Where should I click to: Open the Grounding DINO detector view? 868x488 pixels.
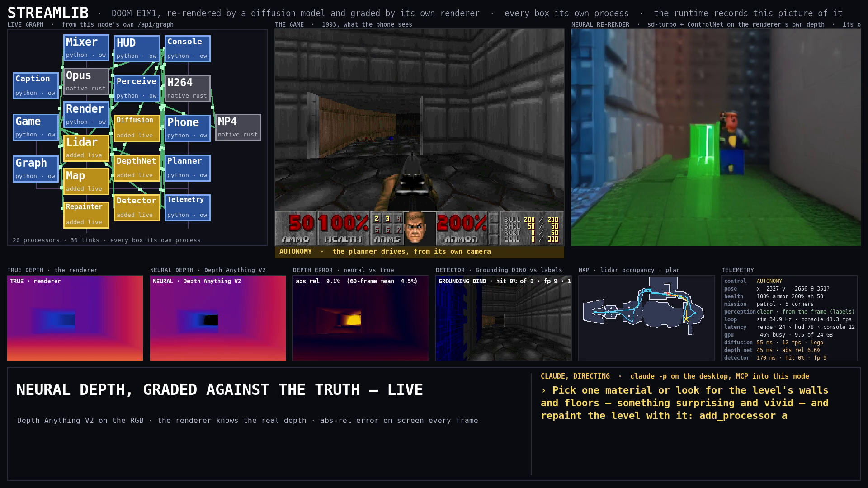504,318
